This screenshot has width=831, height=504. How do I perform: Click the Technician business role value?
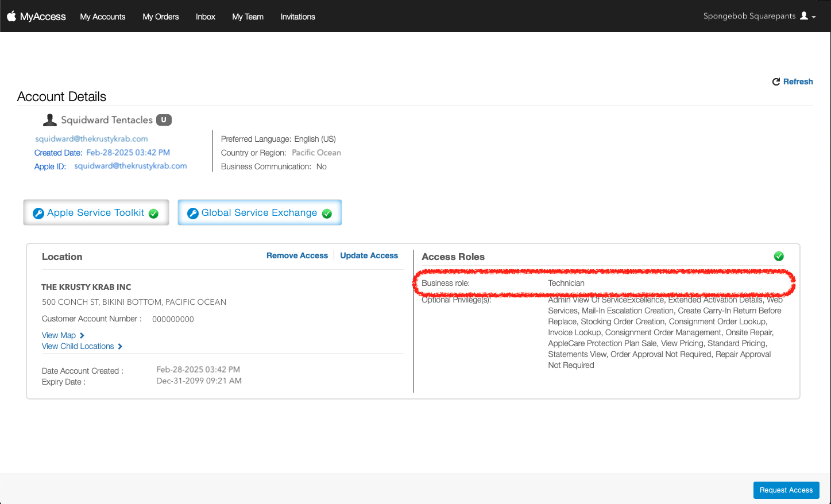tap(566, 283)
